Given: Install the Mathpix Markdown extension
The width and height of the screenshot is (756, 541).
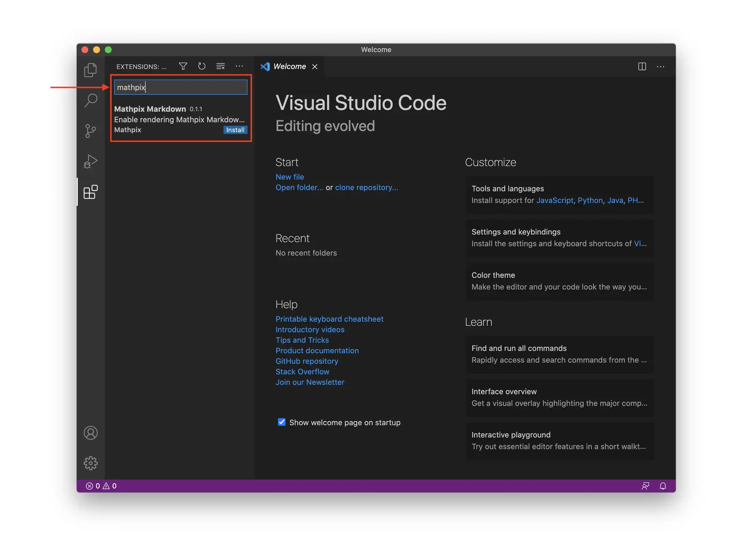Looking at the screenshot, I should click(235, 130).
